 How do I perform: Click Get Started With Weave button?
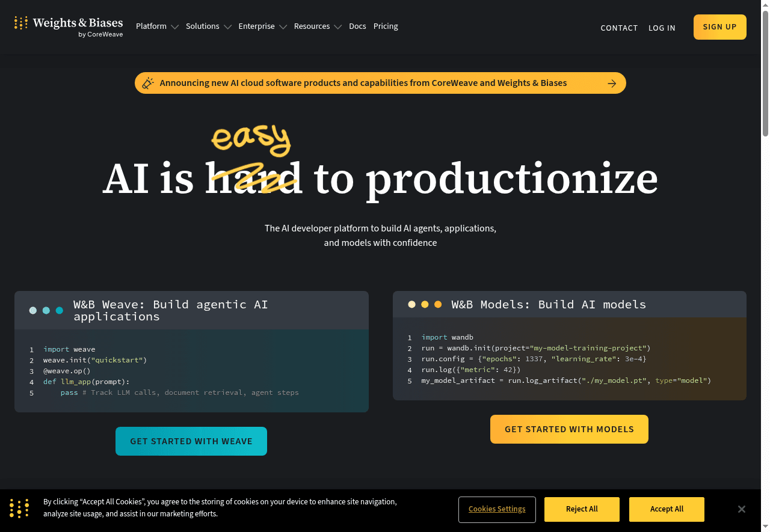(x=191, y=441)
